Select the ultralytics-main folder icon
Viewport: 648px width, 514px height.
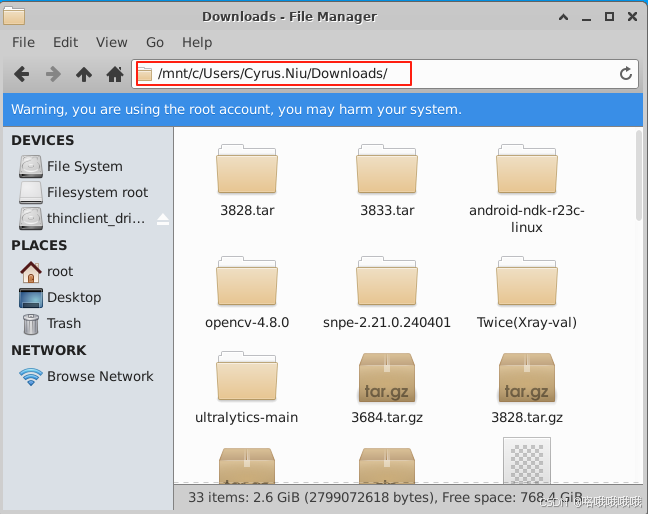[x=247, y=376]
